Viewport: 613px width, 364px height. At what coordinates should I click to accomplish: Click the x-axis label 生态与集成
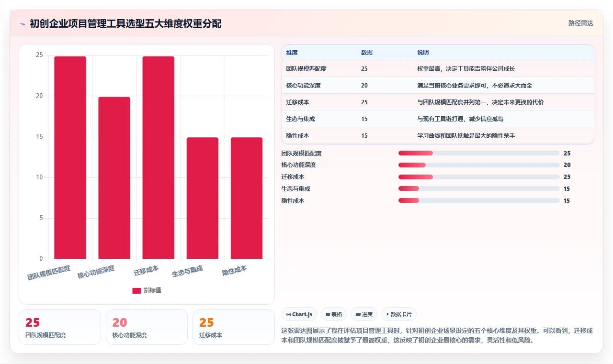coord(187,272)
